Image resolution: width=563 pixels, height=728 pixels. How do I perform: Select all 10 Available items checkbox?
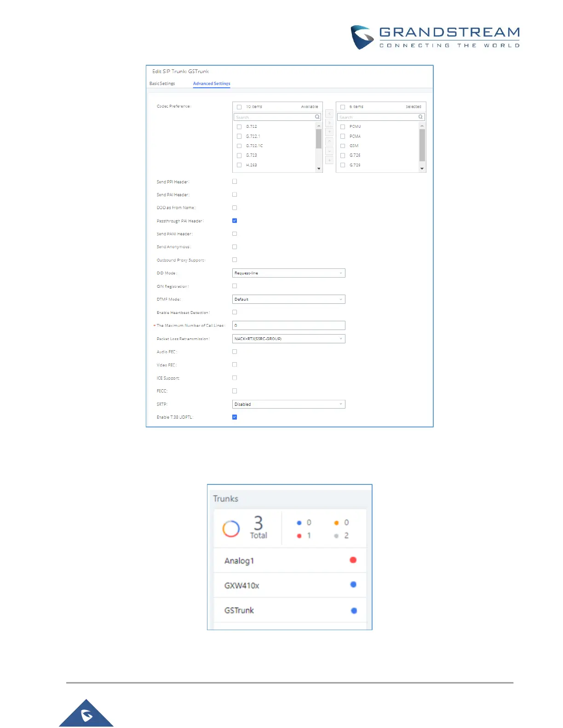239,107
